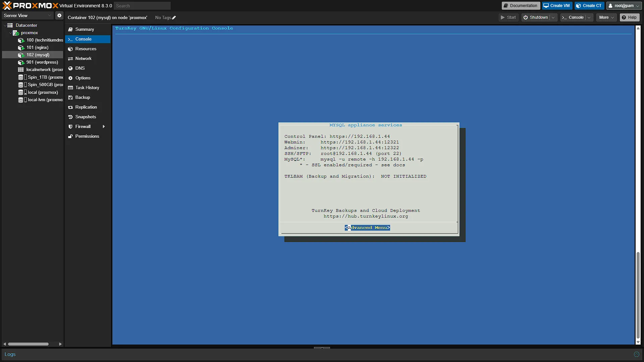Open Replication section

coord(88,107)
